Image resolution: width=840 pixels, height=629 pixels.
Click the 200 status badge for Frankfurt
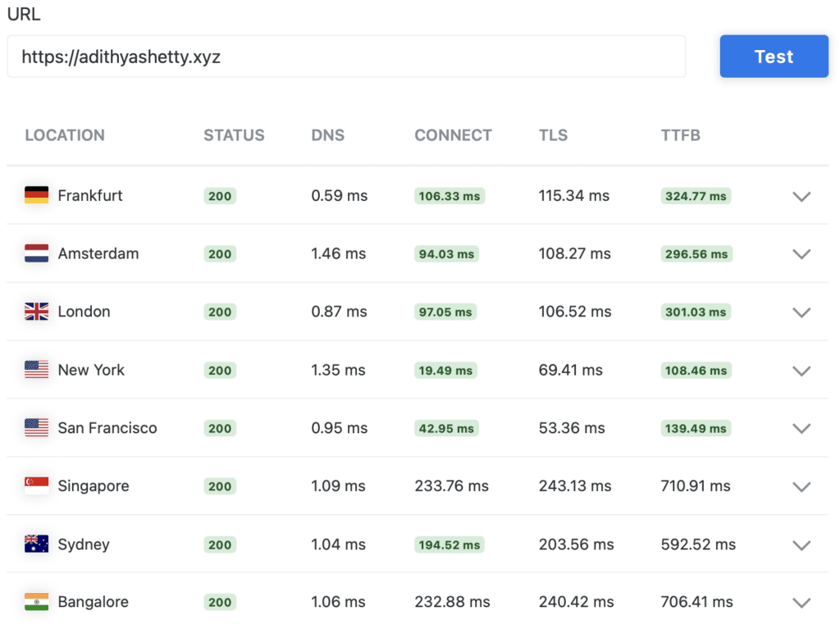pyautogui.click(x=220, y=196)
